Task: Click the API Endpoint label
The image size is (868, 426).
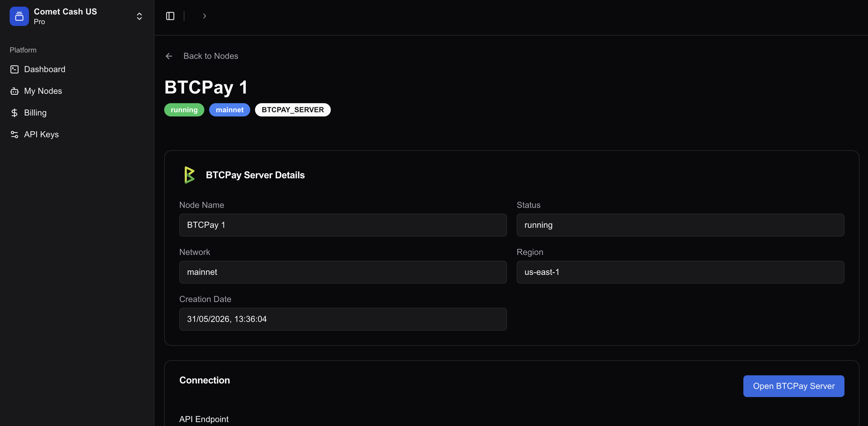Action: point(204,419)
